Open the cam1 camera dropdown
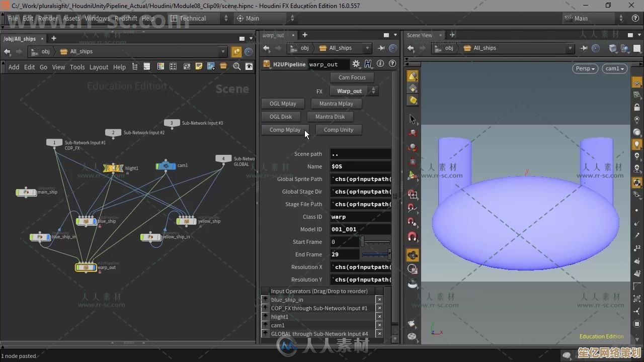Image resolution: width=644 pixels, height=362 pixels. (x=614, y=68)
